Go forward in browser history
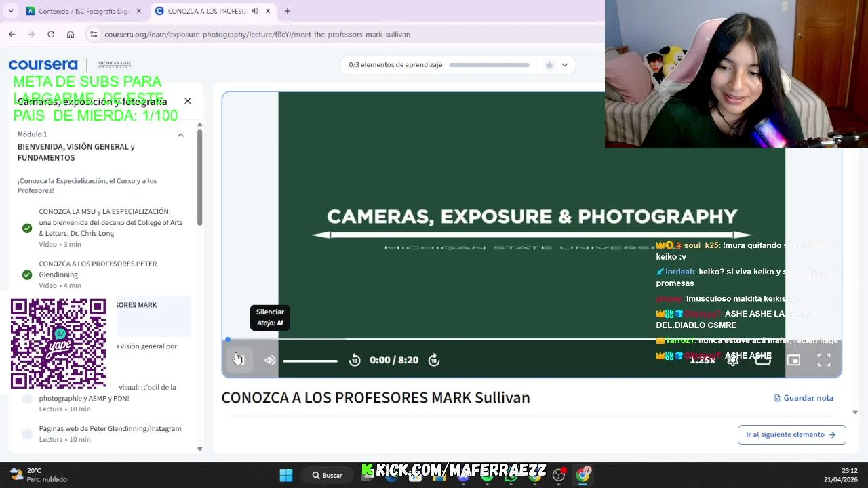 click(x=31, y=34)
